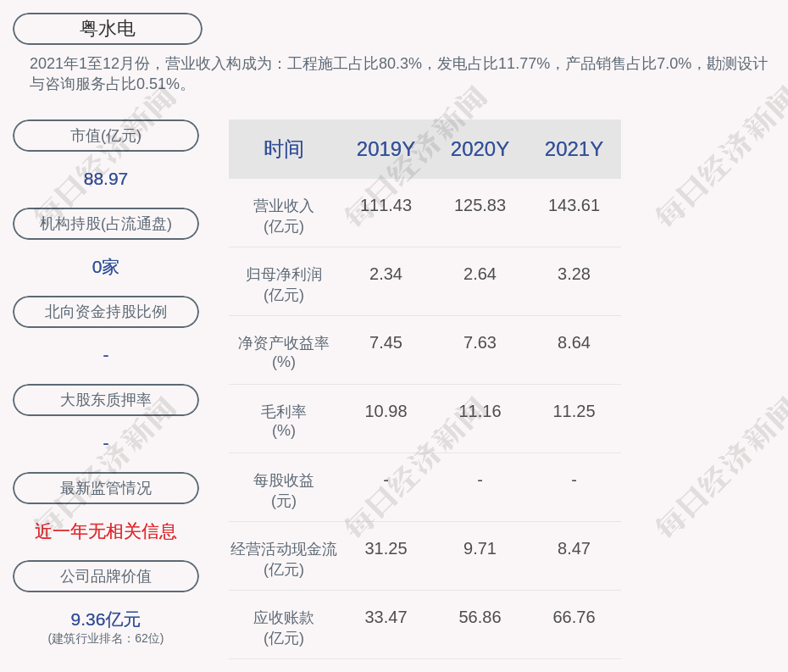Click the 净资产收益率(%) row label
The image size is (788, 672).
(x=284, y=353)
